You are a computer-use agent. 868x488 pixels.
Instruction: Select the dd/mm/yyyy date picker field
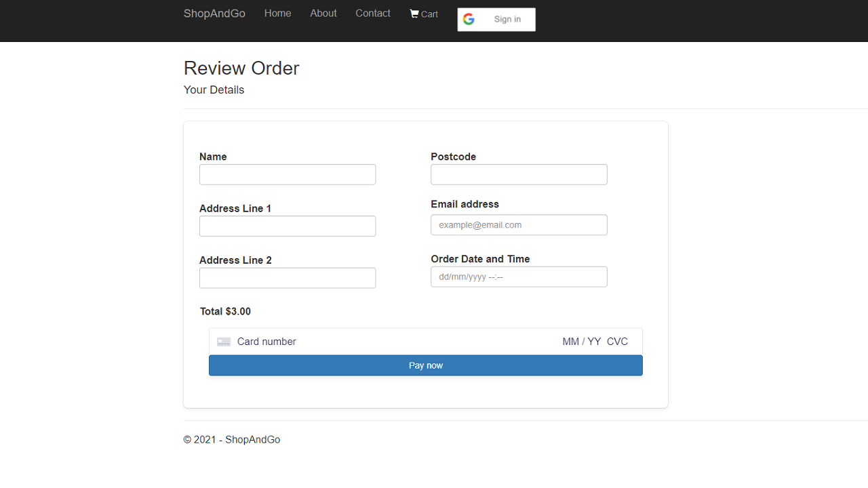(519, 277)
